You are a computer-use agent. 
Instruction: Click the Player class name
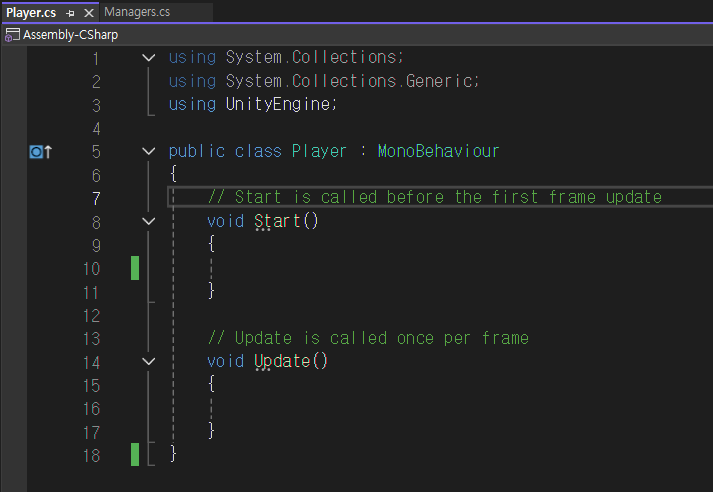[319, 151]
